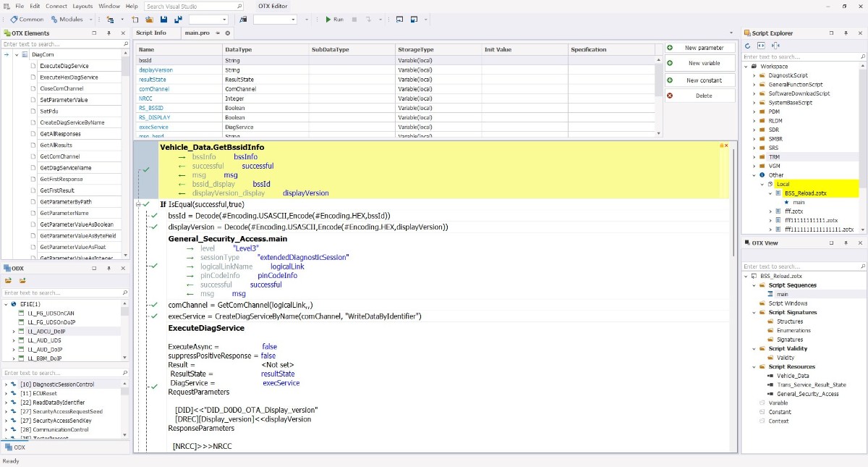Run the script with the Run button
Viewport: 868px width, 467px height.
click(x=334, y=20)
